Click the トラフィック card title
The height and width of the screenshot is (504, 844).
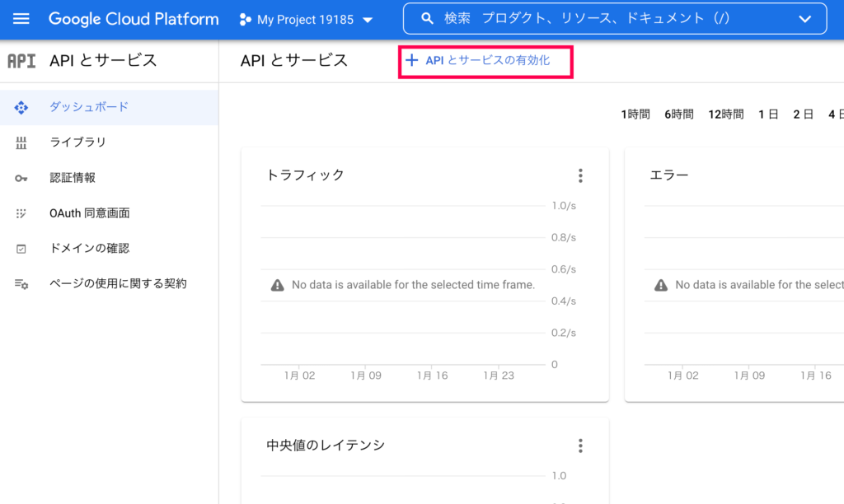tap(305, 175)
